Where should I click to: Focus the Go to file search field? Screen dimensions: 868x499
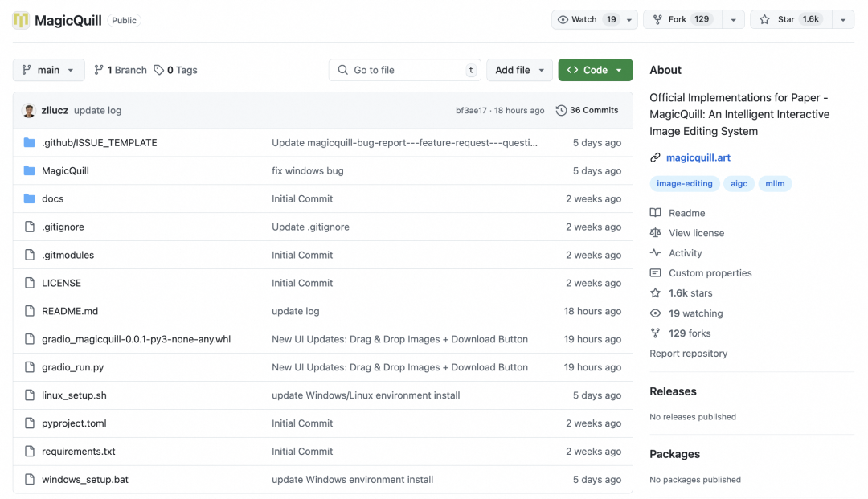click(x=404, y=70)
